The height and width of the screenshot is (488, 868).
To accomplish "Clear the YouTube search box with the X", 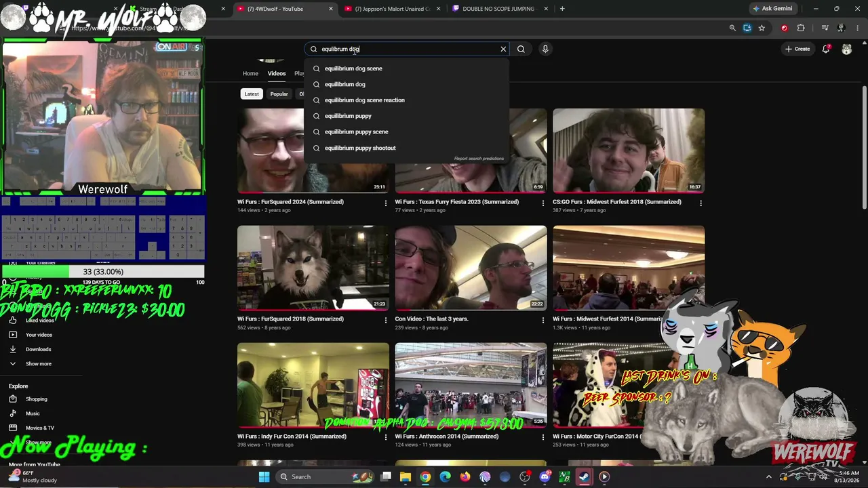I will coord(503,49).
